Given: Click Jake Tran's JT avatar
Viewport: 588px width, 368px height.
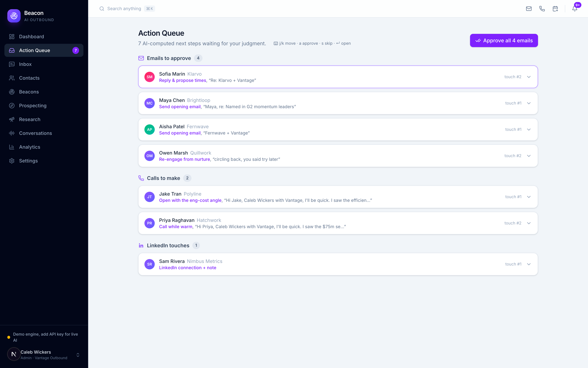Looking at the screenshot, I should [149, 197].
